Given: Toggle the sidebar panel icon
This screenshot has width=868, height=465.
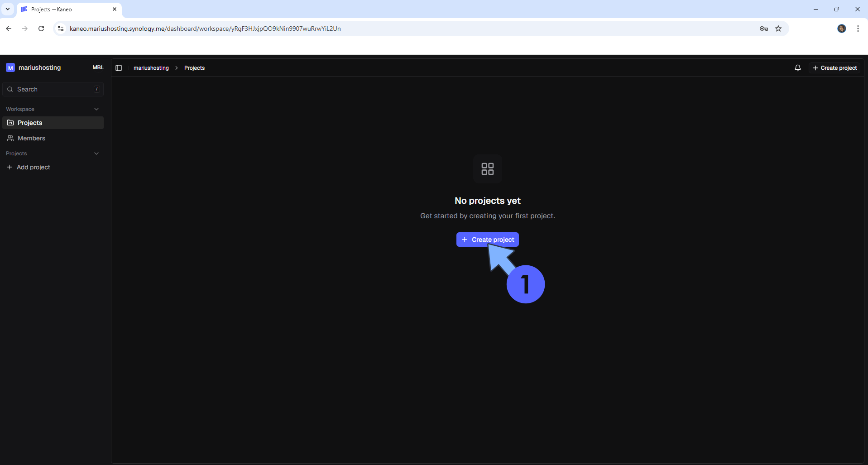Looking at the screenshot, I should 119,68.
